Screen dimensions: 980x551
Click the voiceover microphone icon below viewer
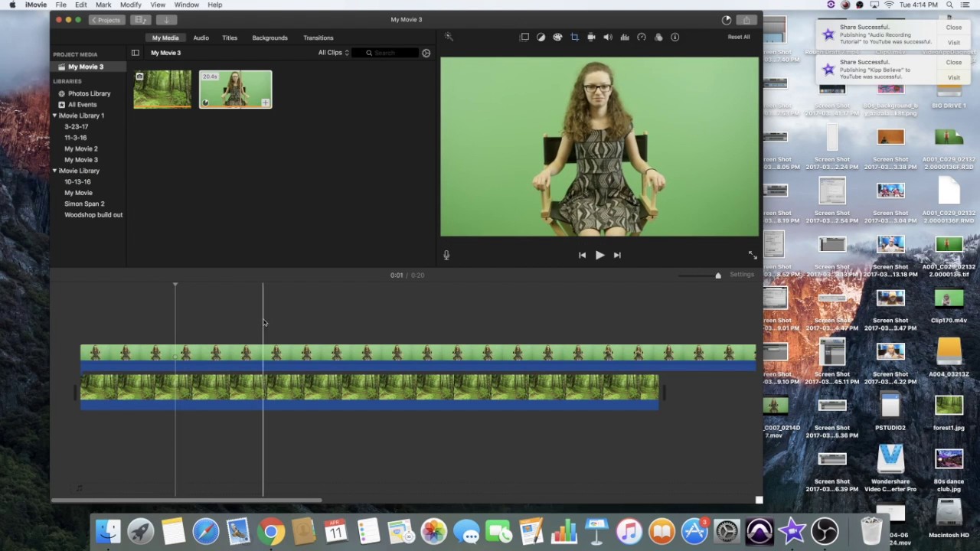coord(446,256)
